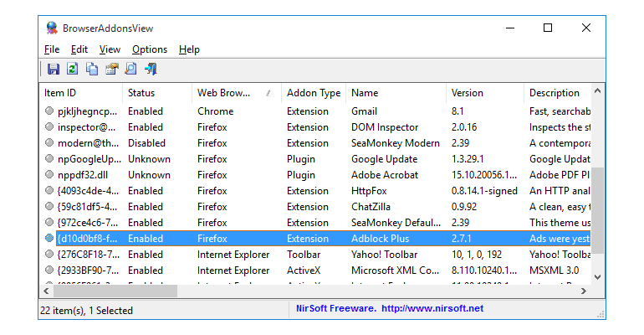This screenshot has height=335, width=644.
Task: Click the vertical scrollbar down arrow
Action: (x=597, y=277)
